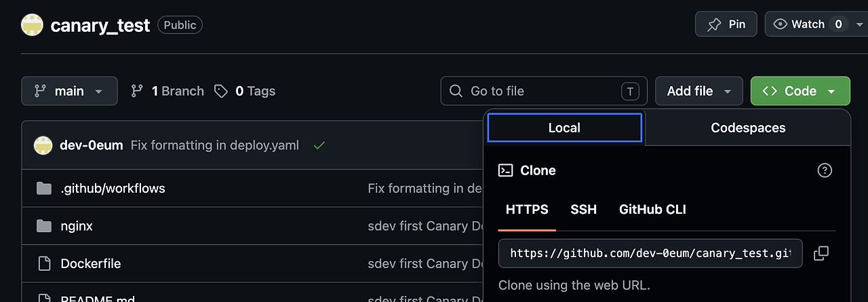Image resolution: width=868 pixels, height=302 pixels.
Task: Open the .github/workflows folder icon
Action: pyautogui.click(x=44, y=188)
